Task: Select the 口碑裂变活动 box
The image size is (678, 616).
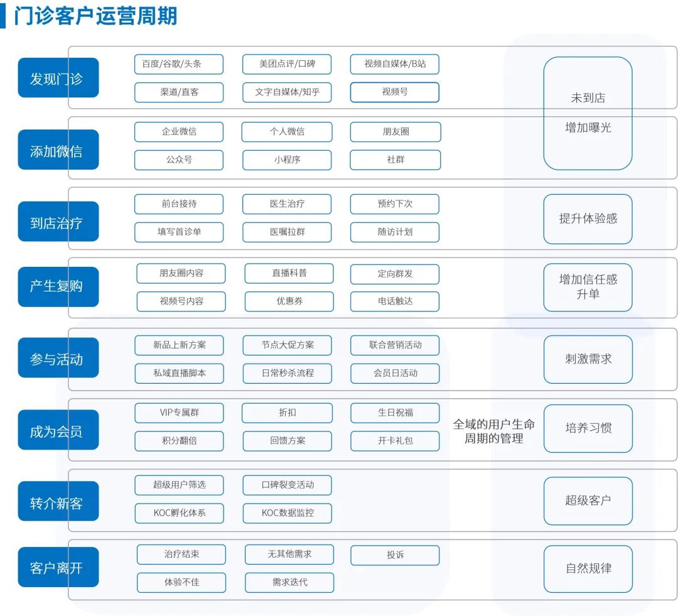Action: coord(288,485)
